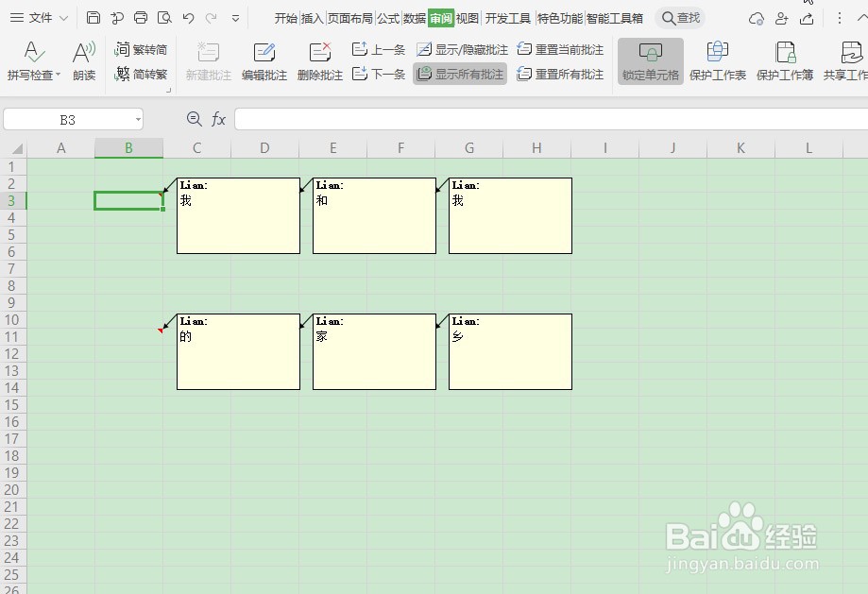The width and height of the screenshot is (868, 594).
Task: Click the Name Box showing B3
Action: click(x=68, y=120)
